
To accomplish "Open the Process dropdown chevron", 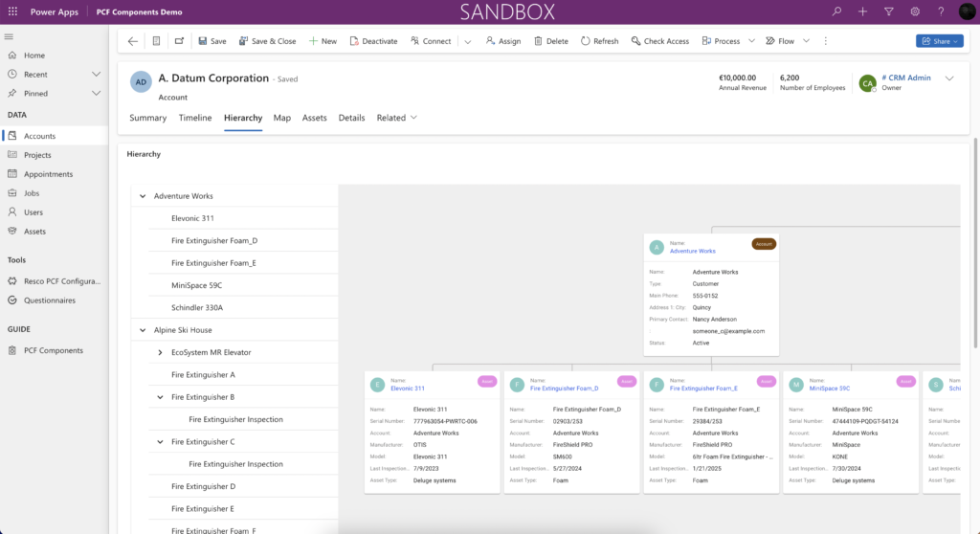I will [x=752, y=41].
